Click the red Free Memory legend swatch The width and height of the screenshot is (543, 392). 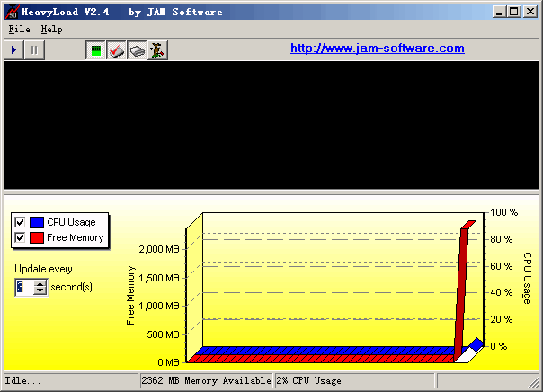[x=37, y=237]
